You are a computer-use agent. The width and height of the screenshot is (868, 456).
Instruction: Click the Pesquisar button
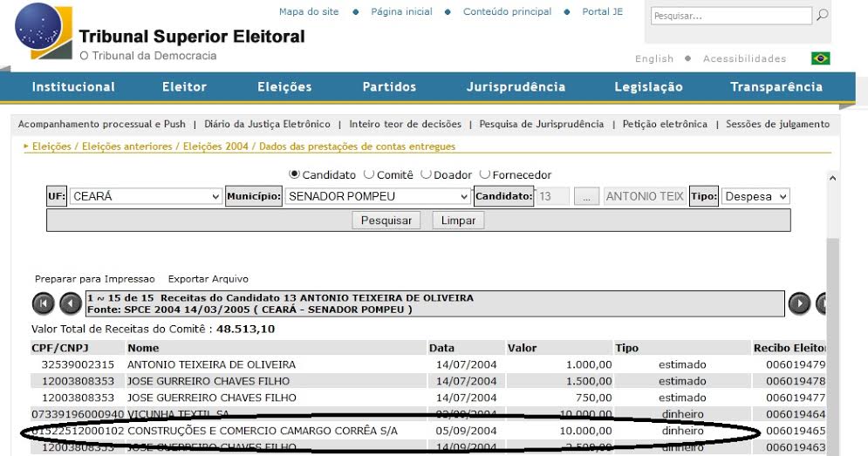pyautogui.click(x=386, y=221)
